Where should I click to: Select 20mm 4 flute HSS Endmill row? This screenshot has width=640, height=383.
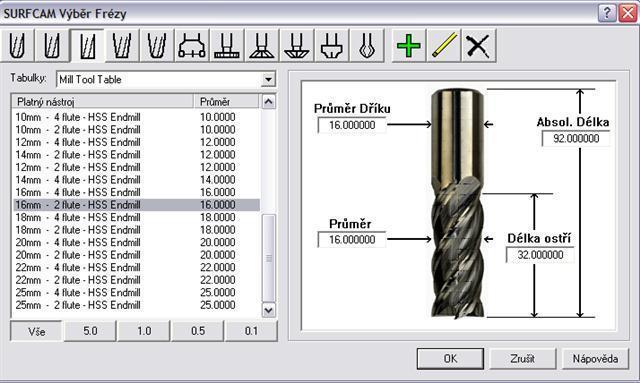point(136,243)
